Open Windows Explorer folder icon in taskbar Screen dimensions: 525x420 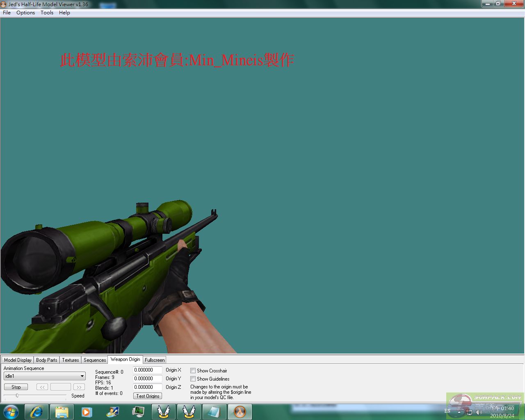62,412
